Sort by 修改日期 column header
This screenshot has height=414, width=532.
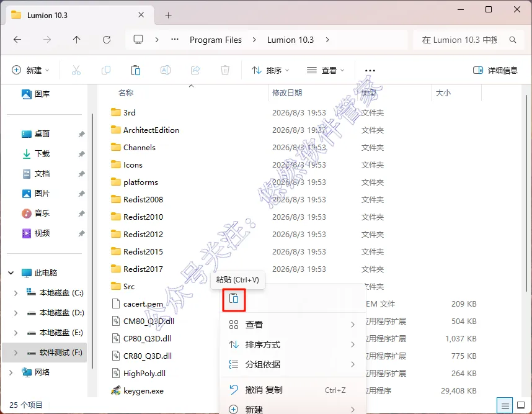pyautogui.click(x=287, y=93)
